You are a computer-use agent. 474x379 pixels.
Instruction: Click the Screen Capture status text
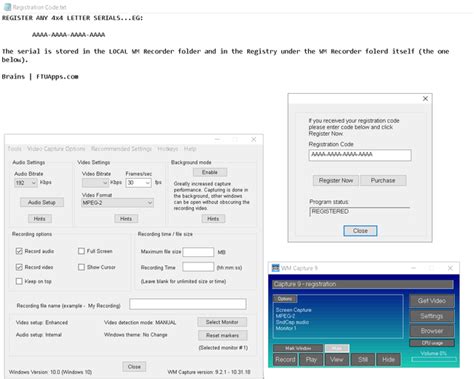pyautogui.click(x=293, y=310)
